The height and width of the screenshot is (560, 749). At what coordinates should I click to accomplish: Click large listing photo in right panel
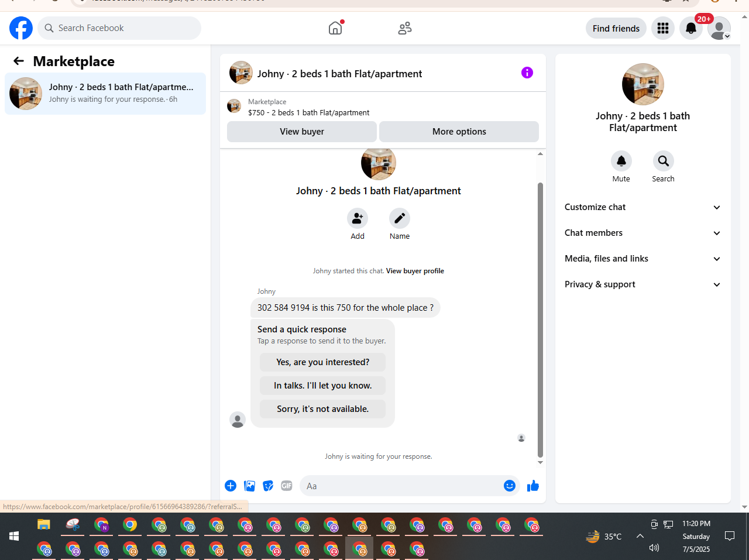(643, 84)
